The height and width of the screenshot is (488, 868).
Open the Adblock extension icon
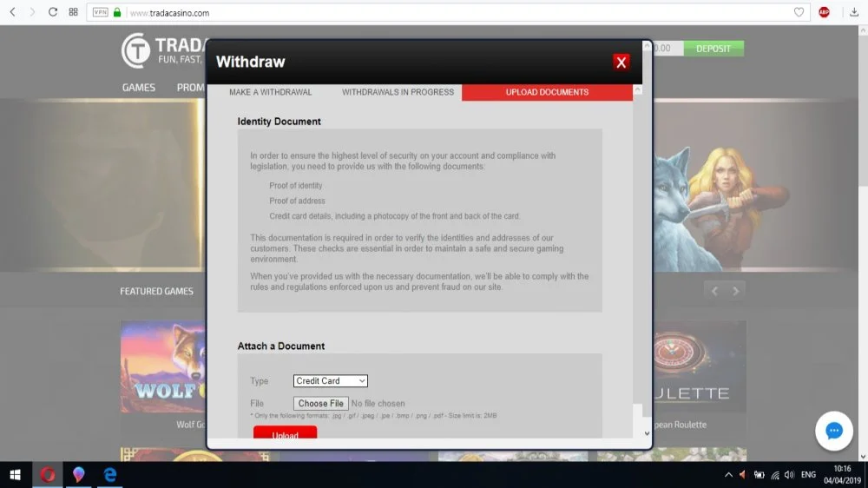pos(824,12)
